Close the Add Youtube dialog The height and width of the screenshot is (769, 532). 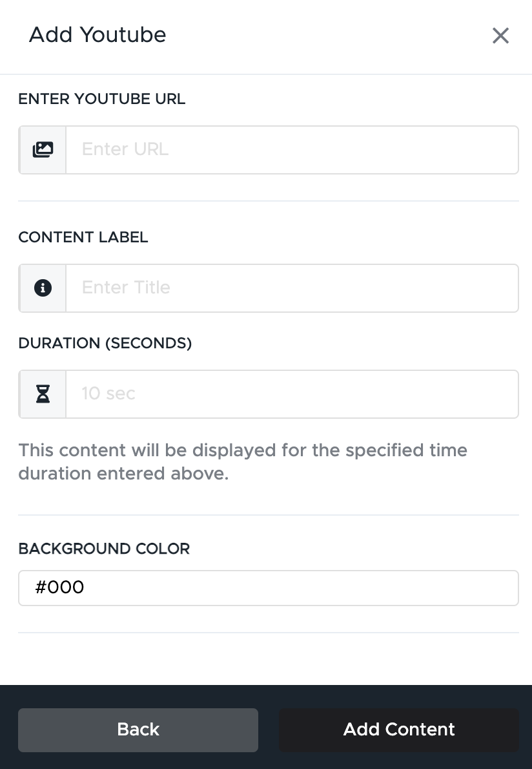pos(500,36)
